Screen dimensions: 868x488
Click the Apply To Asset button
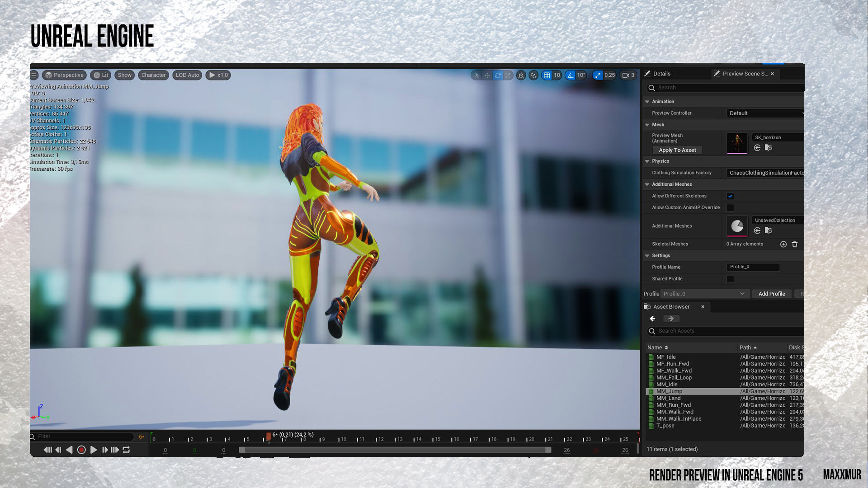[677, 150]
